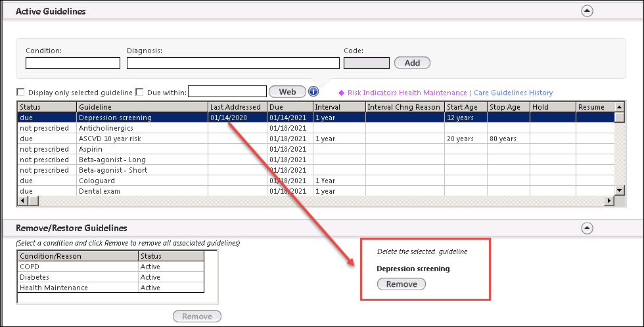Click the Add button
The height and width of the screenshot is (327, 644).
[412, 63]
